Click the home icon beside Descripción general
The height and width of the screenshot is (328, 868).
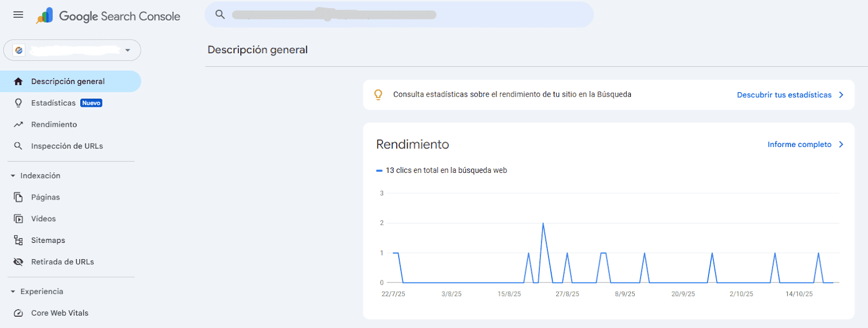pyautogui.click(x=18, y=81)
